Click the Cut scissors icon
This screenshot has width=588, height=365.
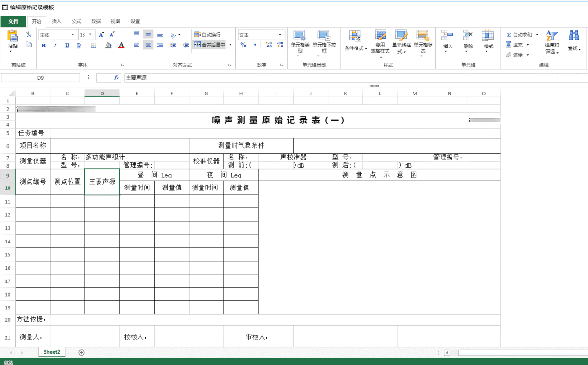pos(29,35)
